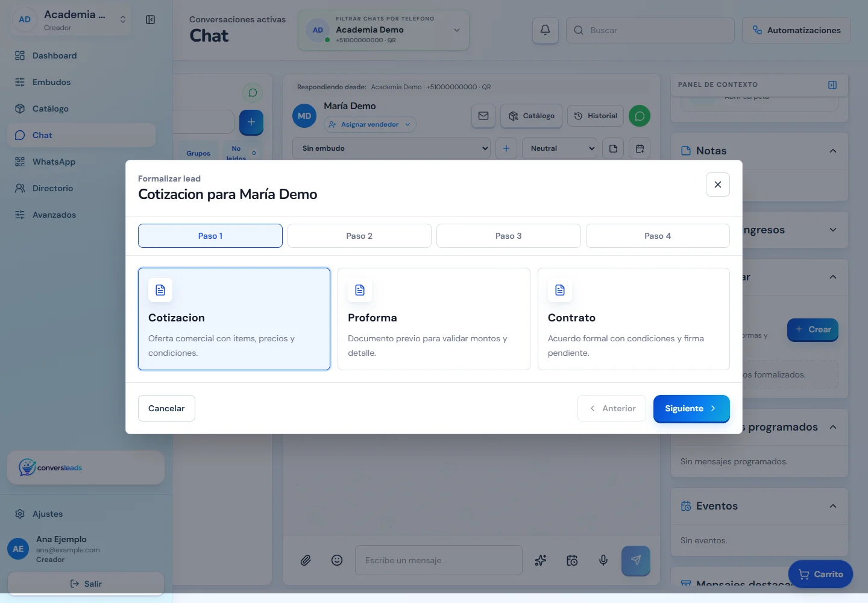
Task: Open the Asignar vendedor dropdown
Action: click(370, 124)
